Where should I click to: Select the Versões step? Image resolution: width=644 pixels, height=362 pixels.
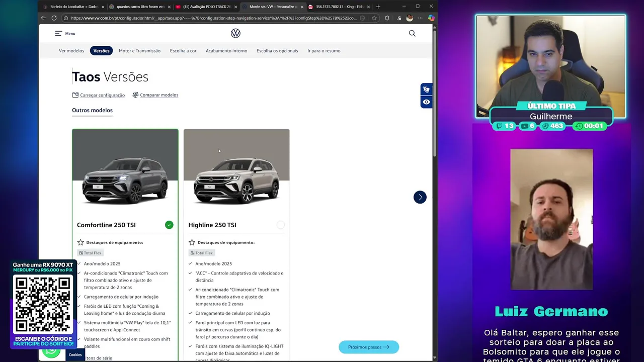[101, 51]
